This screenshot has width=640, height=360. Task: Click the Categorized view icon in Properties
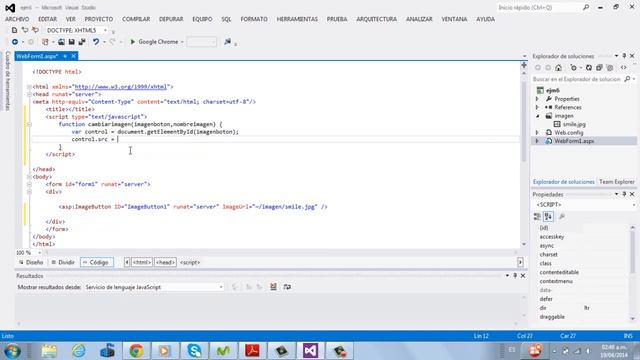537,216
